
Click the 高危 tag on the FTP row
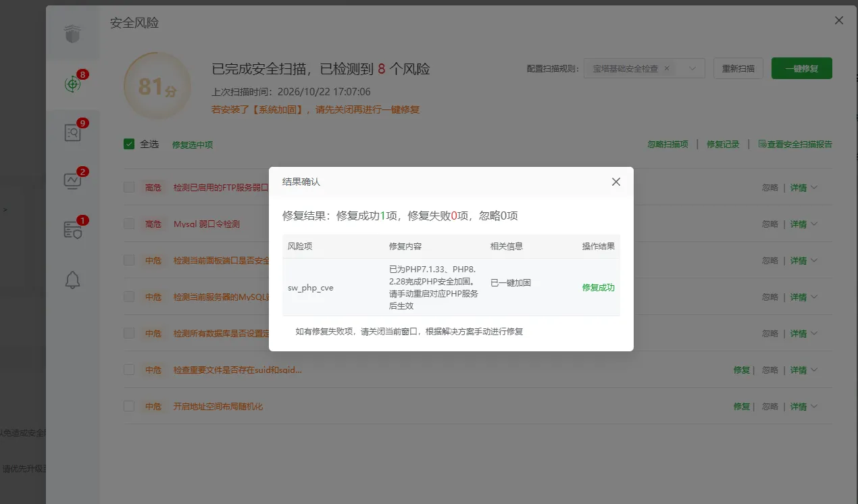point(153,188)
